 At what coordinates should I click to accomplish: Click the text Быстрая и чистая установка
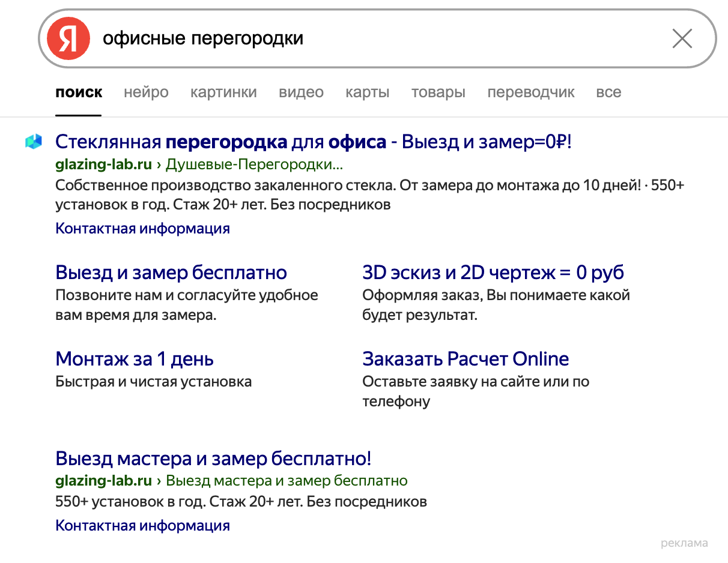[153, 382]
